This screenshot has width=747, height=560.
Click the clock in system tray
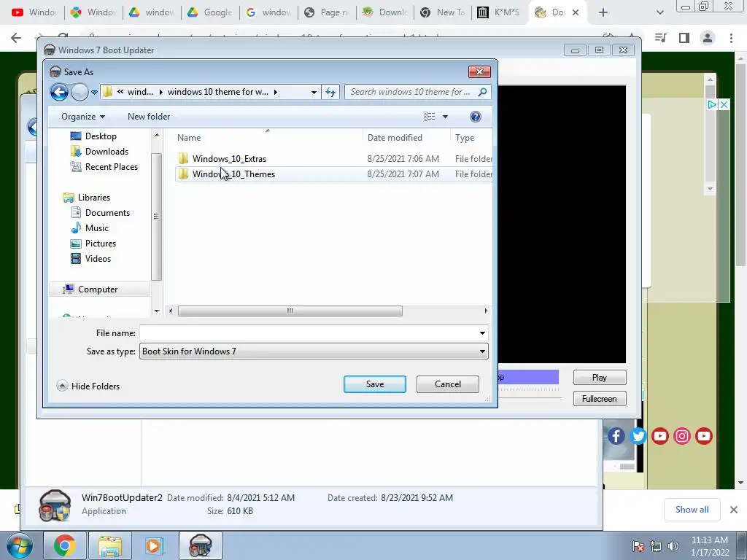point(710,545)
